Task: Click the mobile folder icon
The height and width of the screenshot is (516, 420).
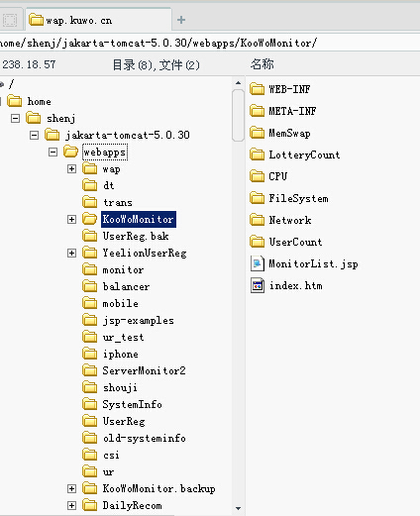Action: (x=90, y=303)
